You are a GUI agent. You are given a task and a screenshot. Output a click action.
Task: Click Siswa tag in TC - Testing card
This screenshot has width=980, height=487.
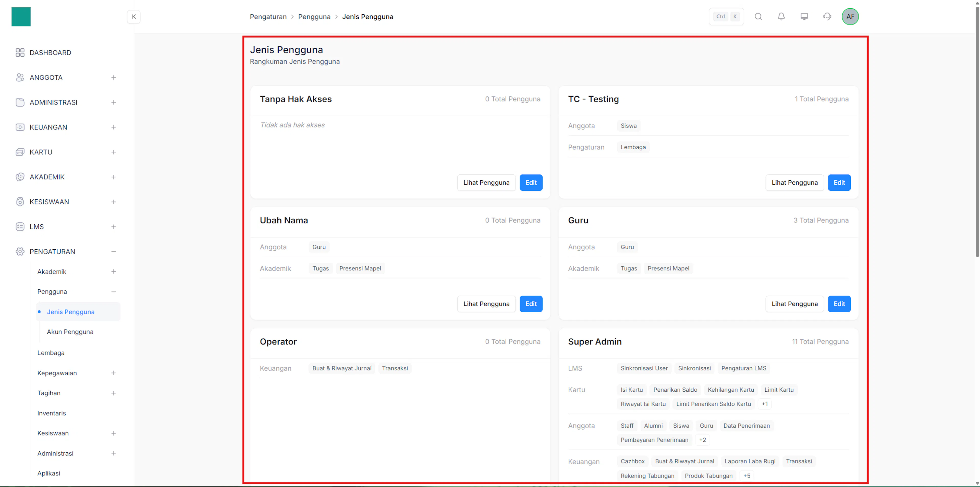coord(629,126)
